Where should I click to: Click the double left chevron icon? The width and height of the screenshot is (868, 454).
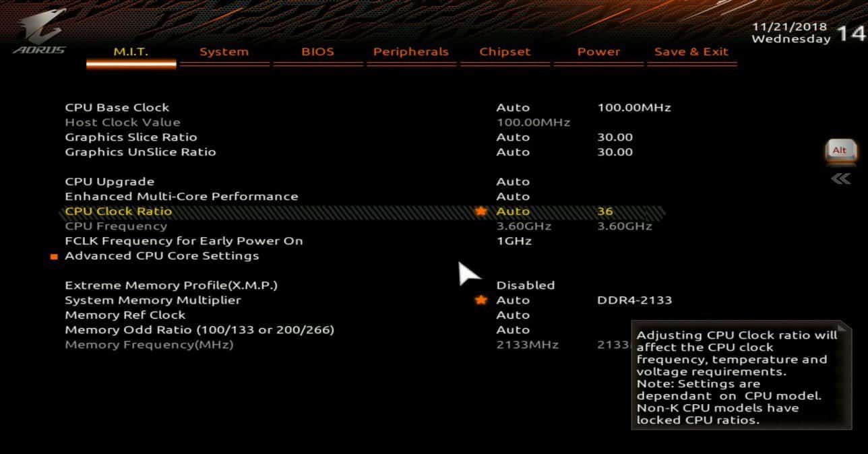coord(840,179)
